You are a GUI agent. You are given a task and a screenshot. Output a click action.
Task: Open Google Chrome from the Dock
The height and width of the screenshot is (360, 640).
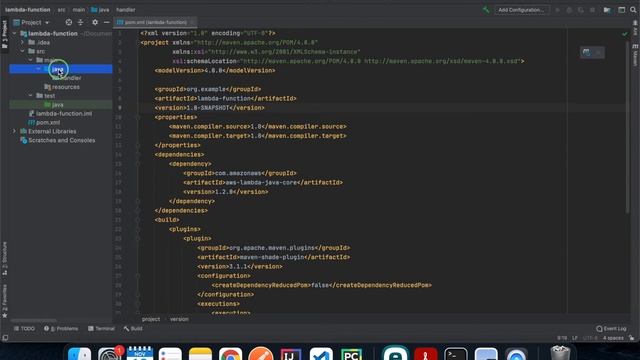coord(231,353)
